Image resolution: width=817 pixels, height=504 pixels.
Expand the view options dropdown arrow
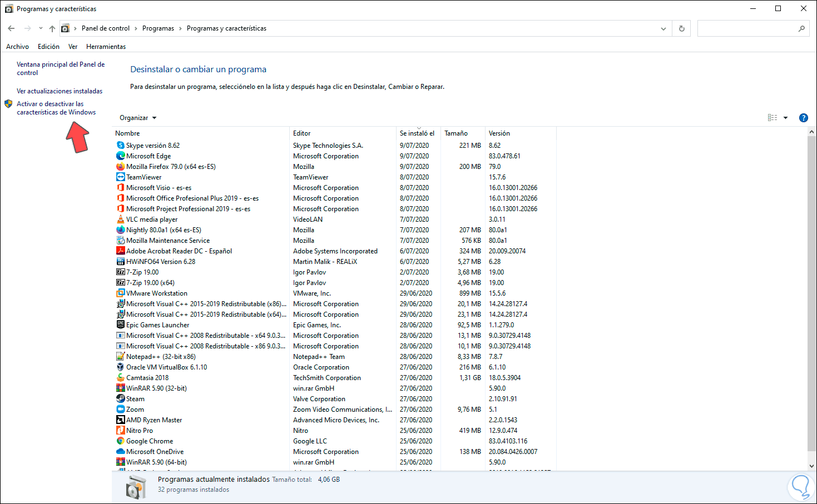(x=786, y=118)
